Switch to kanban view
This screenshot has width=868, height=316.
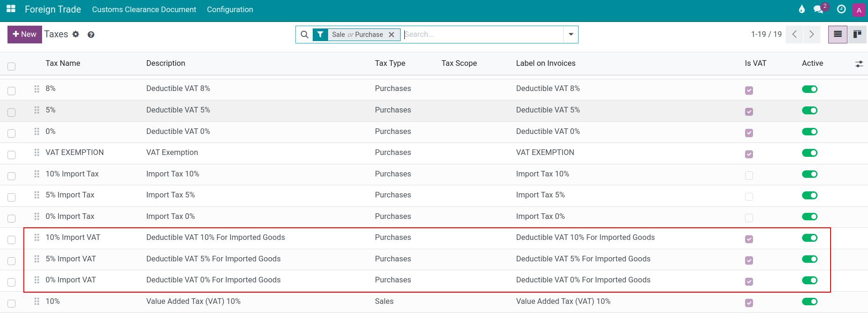tap(857, 35)
